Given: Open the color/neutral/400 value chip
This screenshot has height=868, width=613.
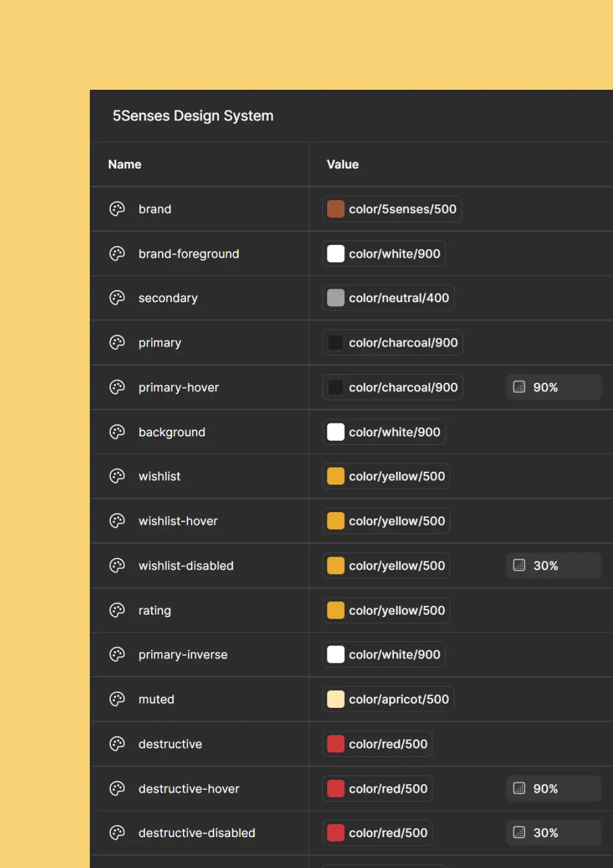Looking at the screenshot, I should tap(388, 298).
